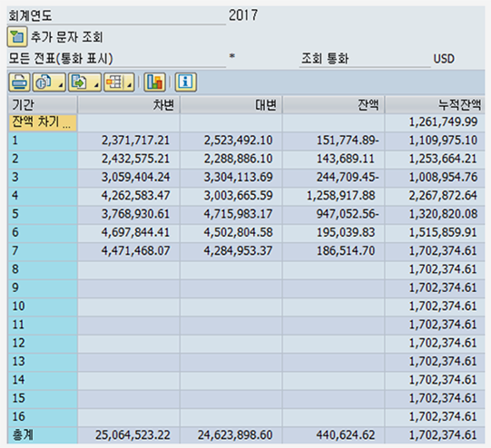Open the bar chart graphic icon

(x=154, y=83)
